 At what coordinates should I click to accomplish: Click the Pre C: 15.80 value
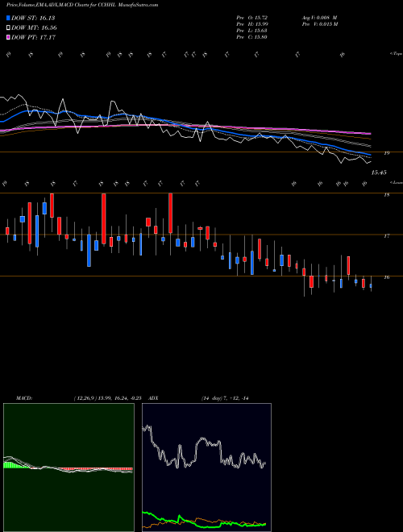click(x=252, y=37)
